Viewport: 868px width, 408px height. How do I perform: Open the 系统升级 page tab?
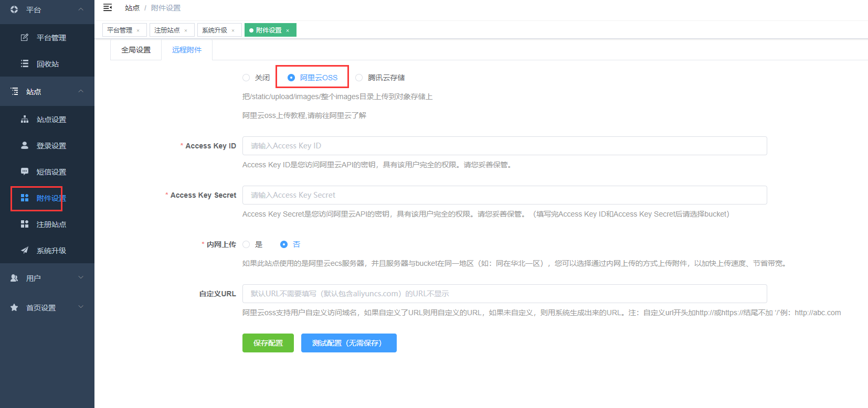[215, 30]
